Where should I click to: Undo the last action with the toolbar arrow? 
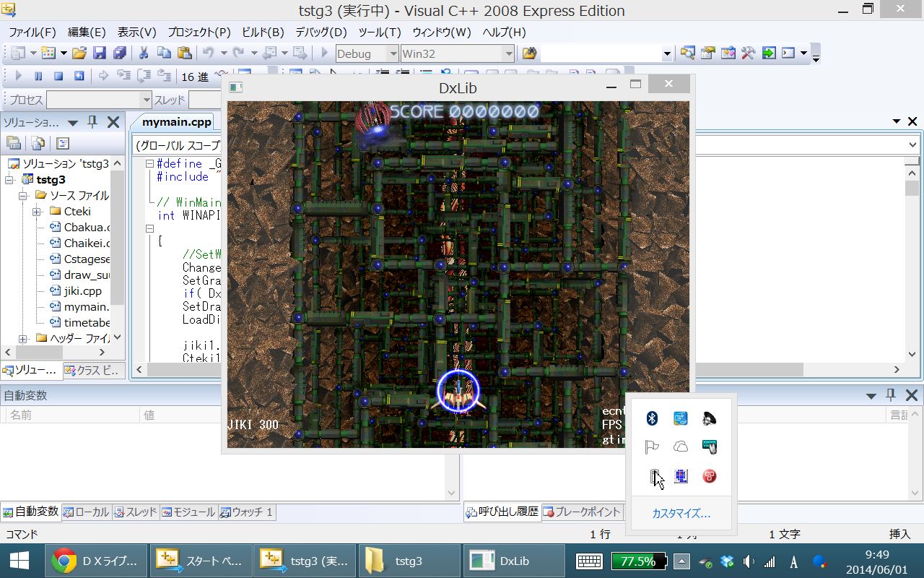[x=208, y=53]
